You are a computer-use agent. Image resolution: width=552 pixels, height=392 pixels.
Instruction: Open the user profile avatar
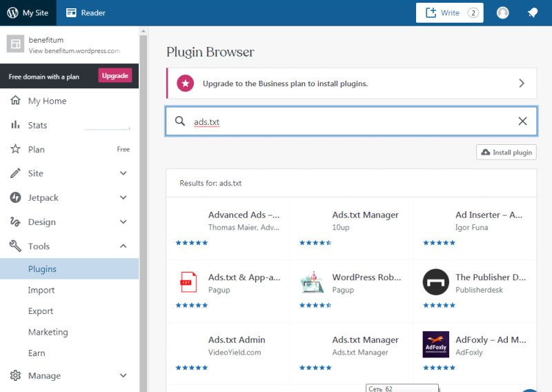pyautogui.click(x=502, y=12)
